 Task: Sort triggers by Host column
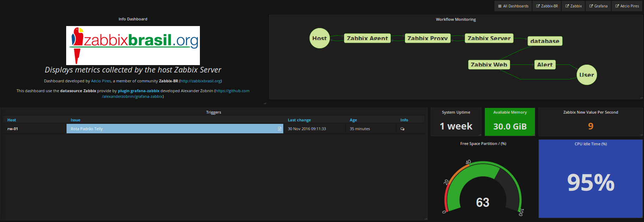(12, 120)
